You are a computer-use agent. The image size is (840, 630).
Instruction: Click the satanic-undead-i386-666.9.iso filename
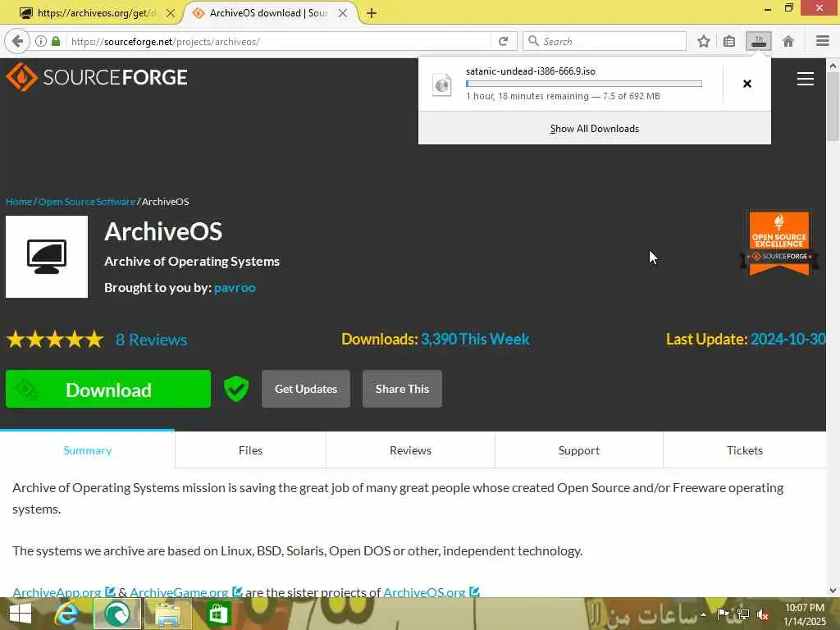pyautogui.click(x=531, y=71)
